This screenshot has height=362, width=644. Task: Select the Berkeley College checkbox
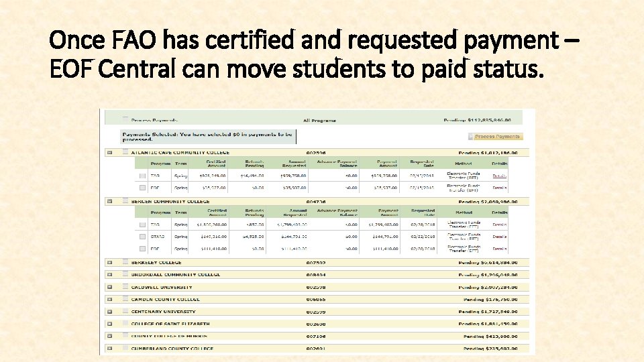(x=125, y=262)
